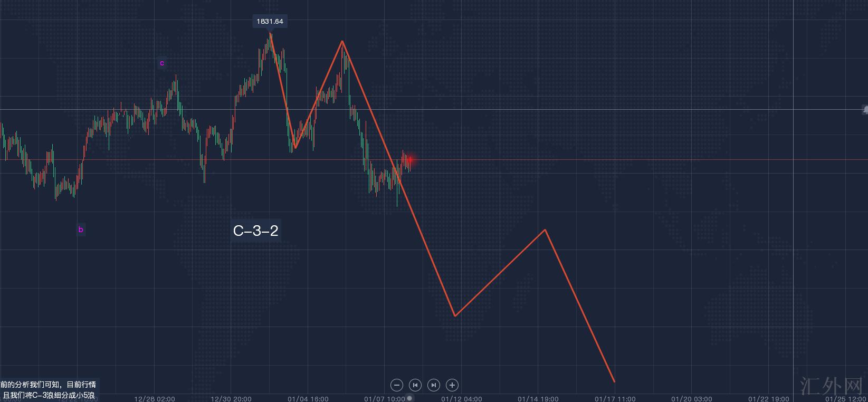Click the 01/22 19:00 time axis label
Viewport: 868px width, 402px height.
[x=768, y=399]
